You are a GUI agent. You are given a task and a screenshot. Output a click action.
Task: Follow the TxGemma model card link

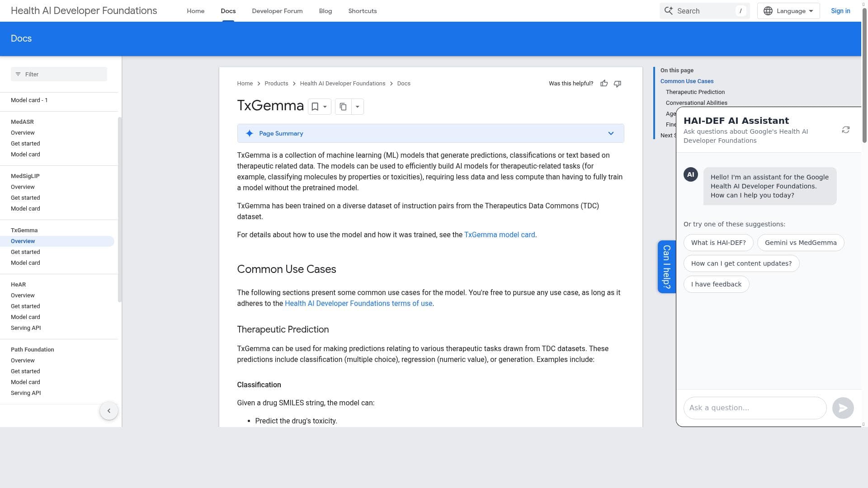click(x=500, y=235)
